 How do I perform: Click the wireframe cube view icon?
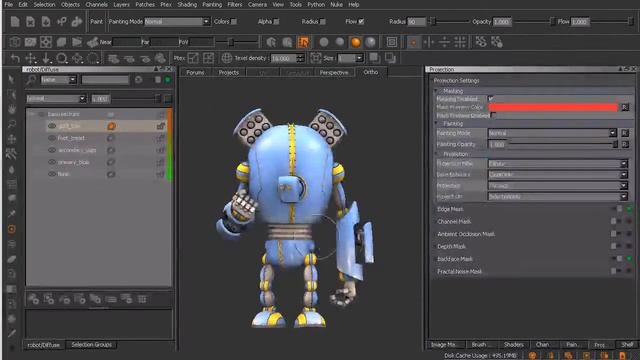click(15, 42)
